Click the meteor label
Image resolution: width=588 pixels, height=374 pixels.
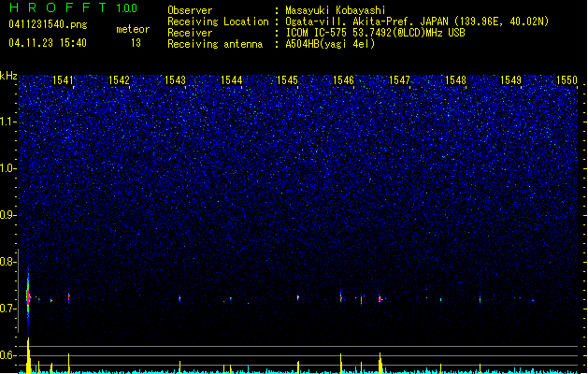133,29
